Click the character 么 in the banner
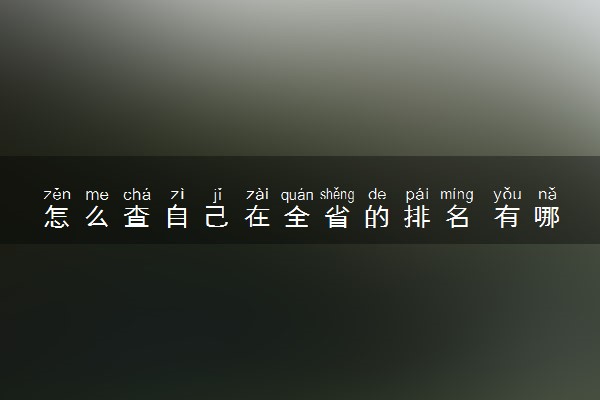This screenshot has width=600, height=400. (x=97, y=216)
